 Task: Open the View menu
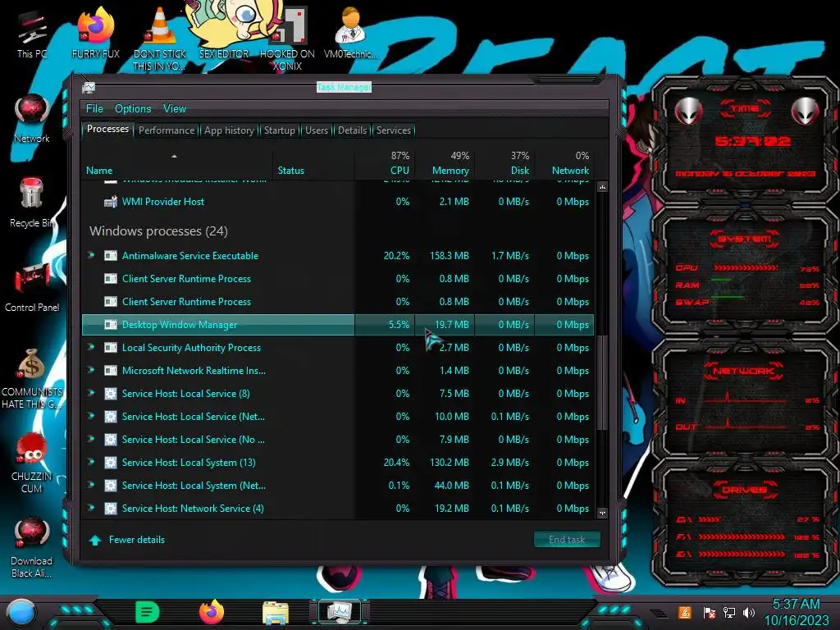click(175, 109)
